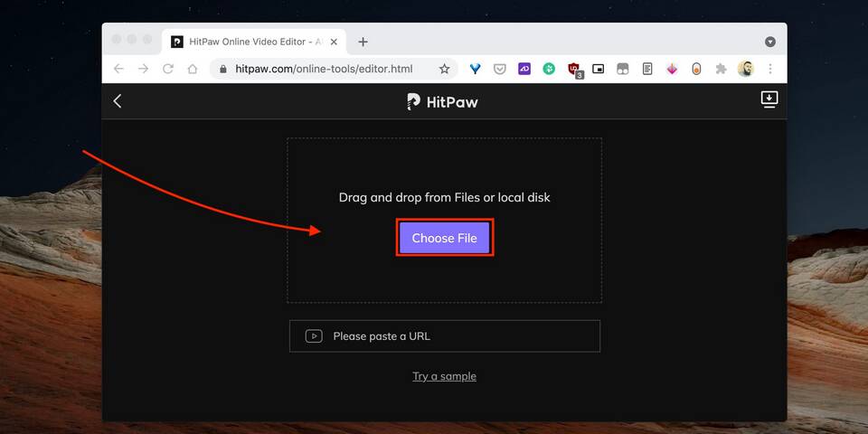
Task: Open the Chrome profile avatar
Action: point(746,69)
